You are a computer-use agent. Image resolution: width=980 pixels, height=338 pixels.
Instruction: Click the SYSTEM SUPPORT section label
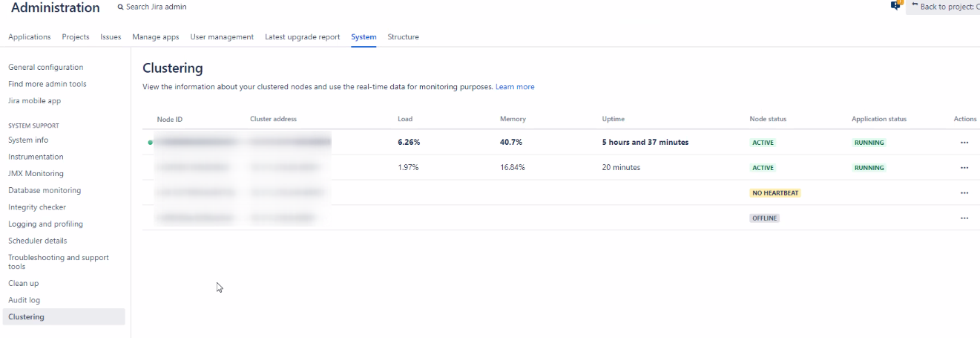pos(33,126)
